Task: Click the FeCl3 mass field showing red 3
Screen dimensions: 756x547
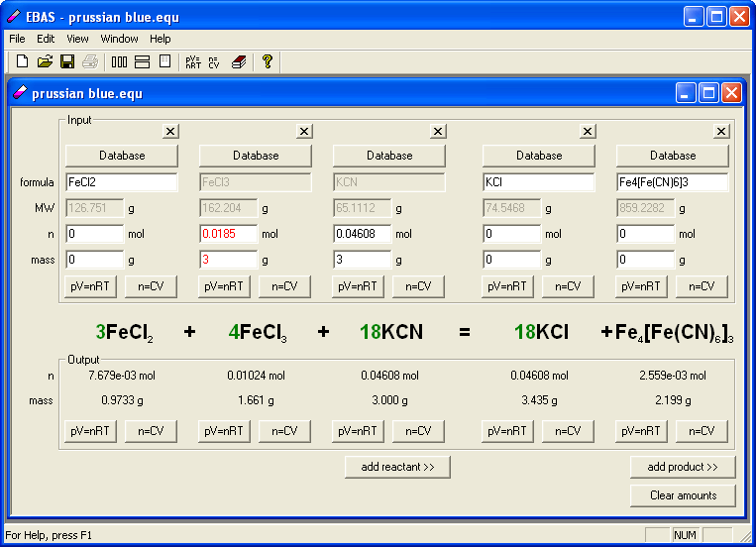Action: [x=229, y=260]
